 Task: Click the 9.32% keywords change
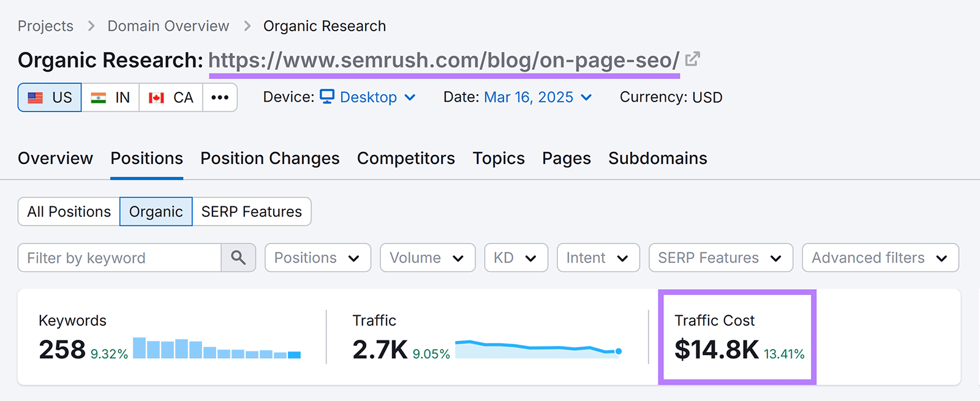(x=109, y=354)
